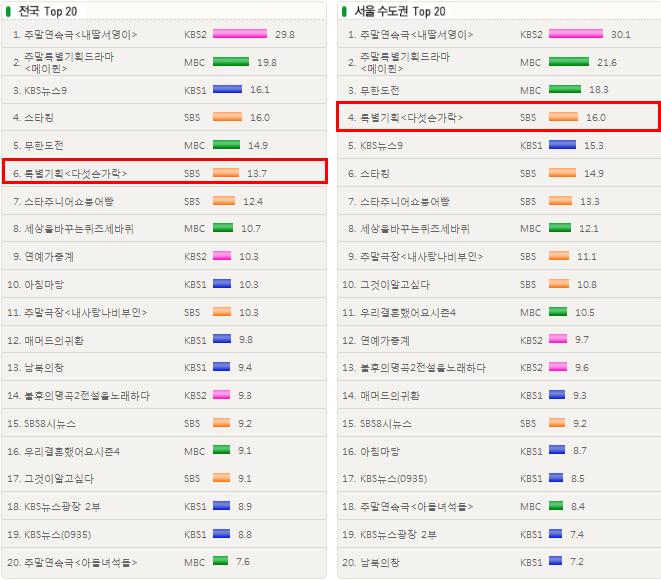Click 스타킹 in the 전국 list
The height and width of the screenshot is (580, 661).
tap(39, 117)
